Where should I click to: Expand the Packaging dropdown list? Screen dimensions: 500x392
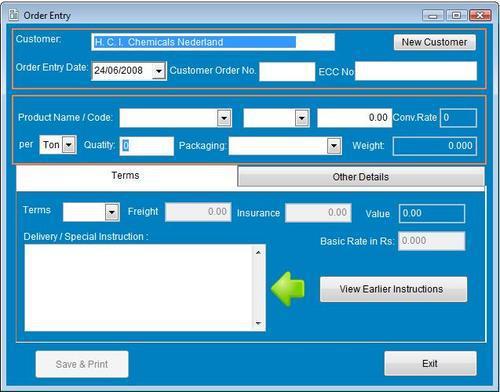pyautogui.click(x=334, y=146)
